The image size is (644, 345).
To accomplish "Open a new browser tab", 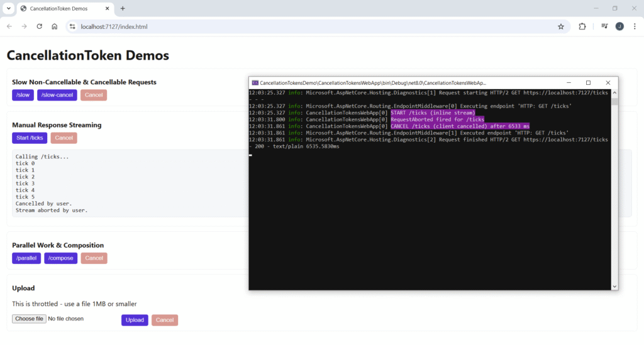I will (123, 8).
